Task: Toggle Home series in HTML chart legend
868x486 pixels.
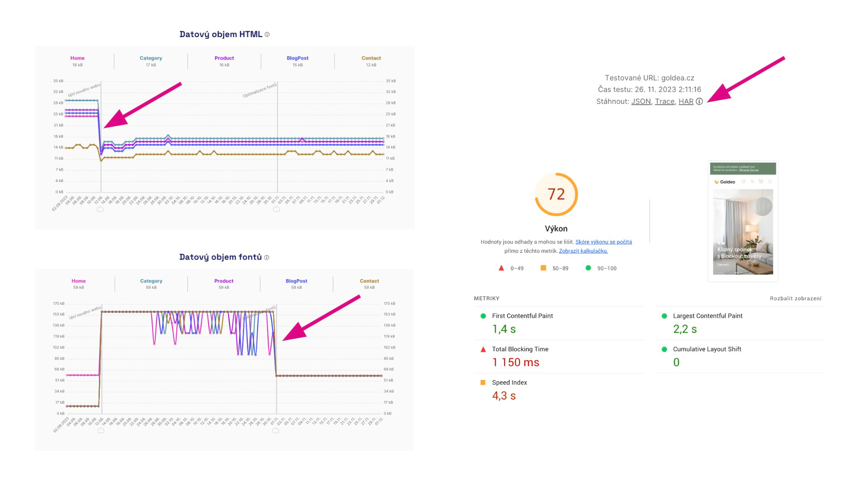Action: click(x=77, y=58)
